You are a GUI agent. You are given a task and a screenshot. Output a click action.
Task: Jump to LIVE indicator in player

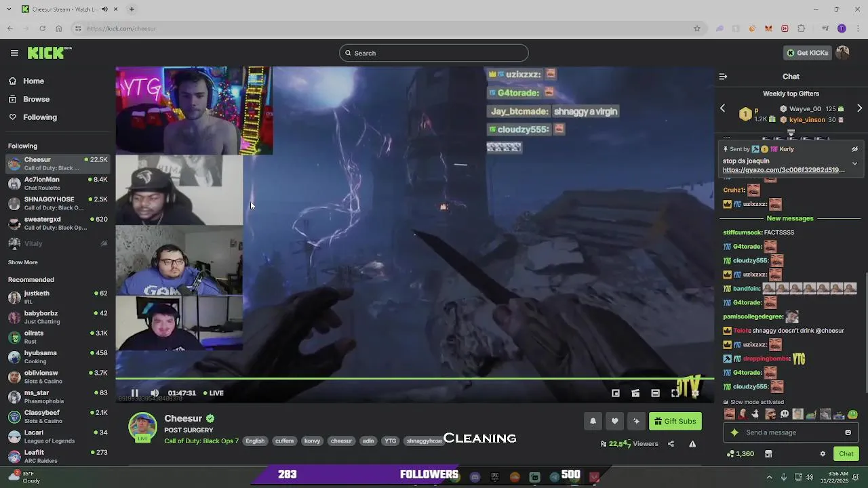213,393
